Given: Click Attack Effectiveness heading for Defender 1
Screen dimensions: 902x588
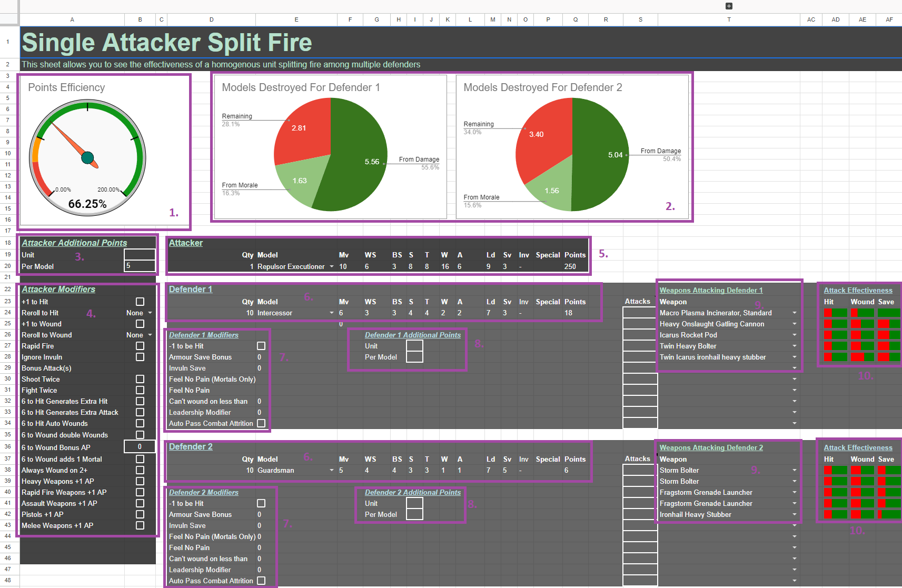Looking at the screenshot, I should (858, 290).
